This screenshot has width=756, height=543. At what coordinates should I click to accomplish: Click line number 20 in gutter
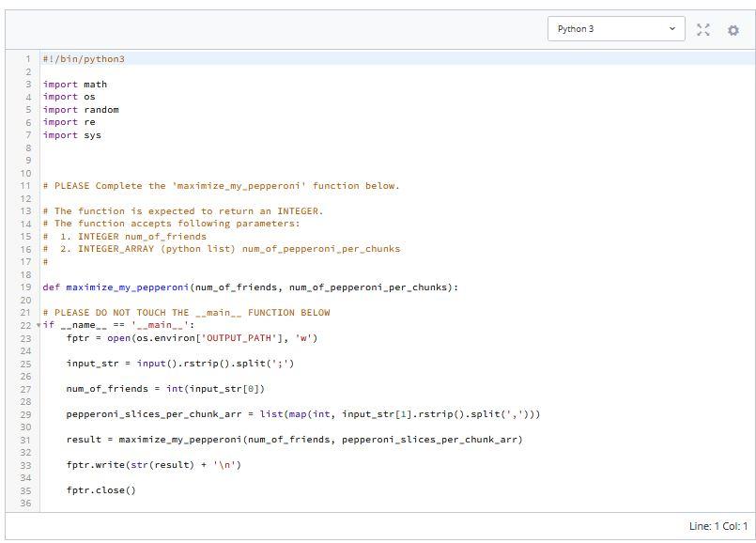(x=25, y=300)
